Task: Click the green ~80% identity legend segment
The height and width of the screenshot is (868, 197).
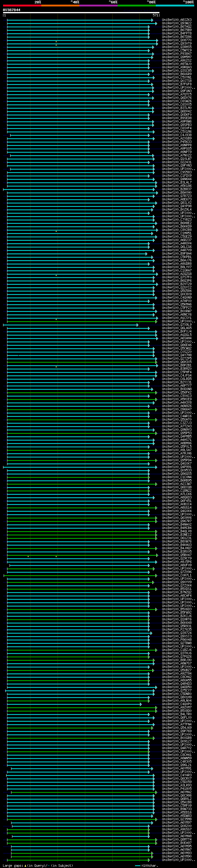Action: (137, 6)
